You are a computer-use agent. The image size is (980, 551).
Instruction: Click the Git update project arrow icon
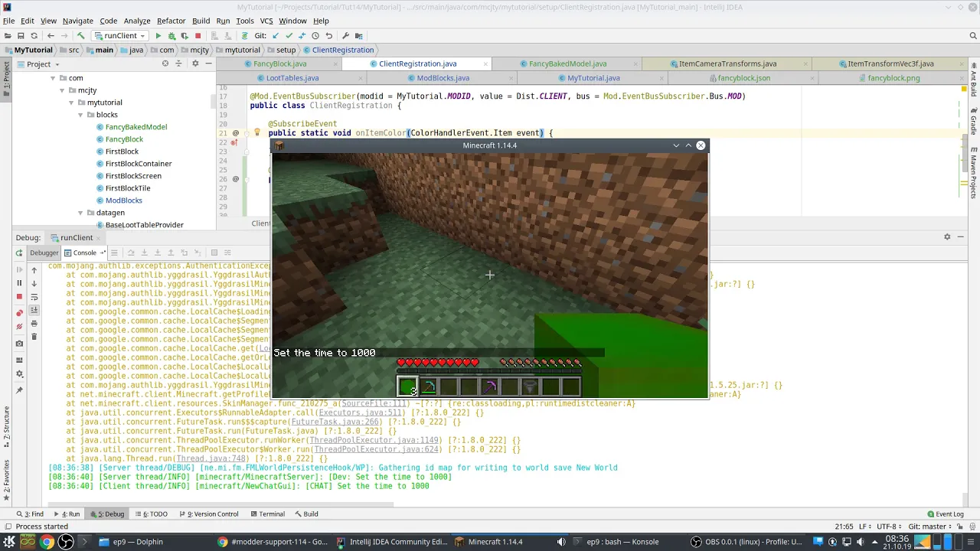pyautogui.click(x=276, y=36)
